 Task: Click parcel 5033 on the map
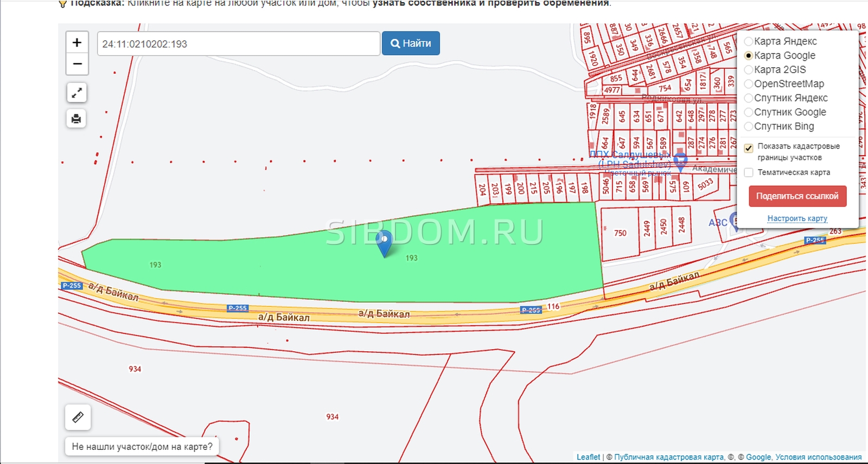[x=705, y=185]
